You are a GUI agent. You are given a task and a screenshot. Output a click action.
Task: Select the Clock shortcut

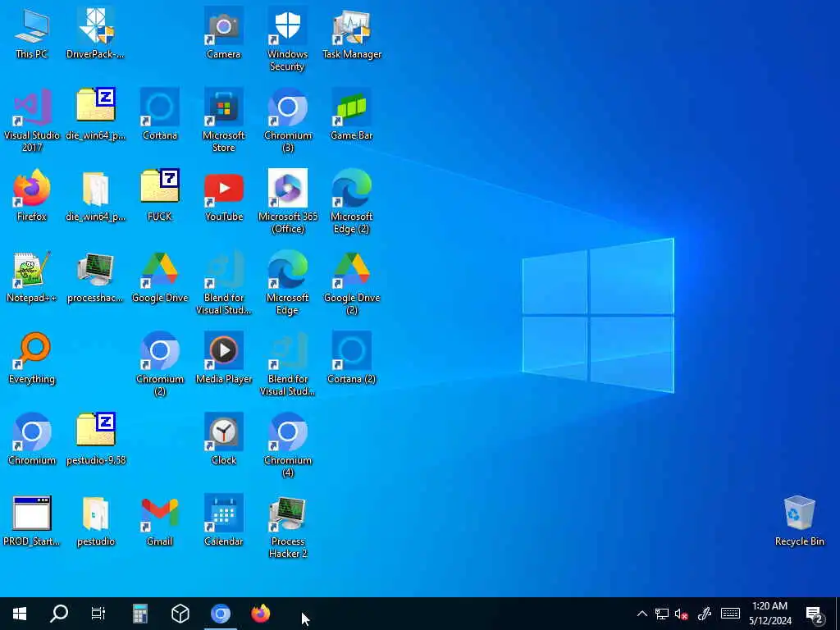[x=223, y=440]
